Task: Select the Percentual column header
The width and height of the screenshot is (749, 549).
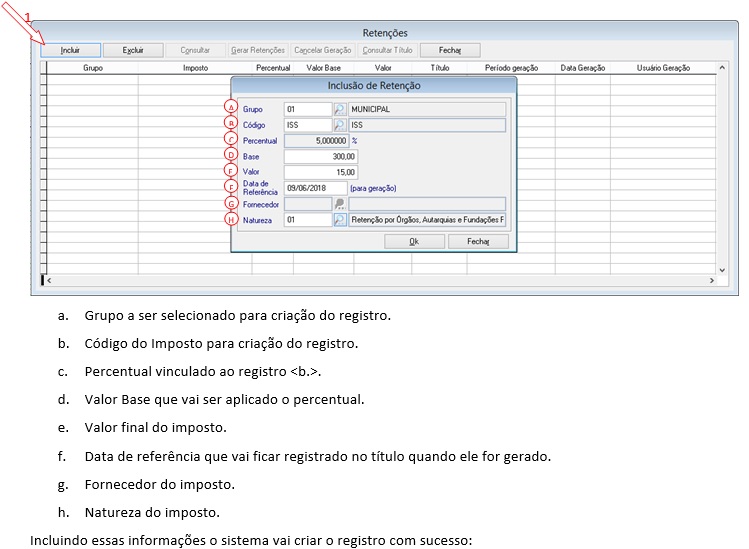Action: tap(273, 68)
